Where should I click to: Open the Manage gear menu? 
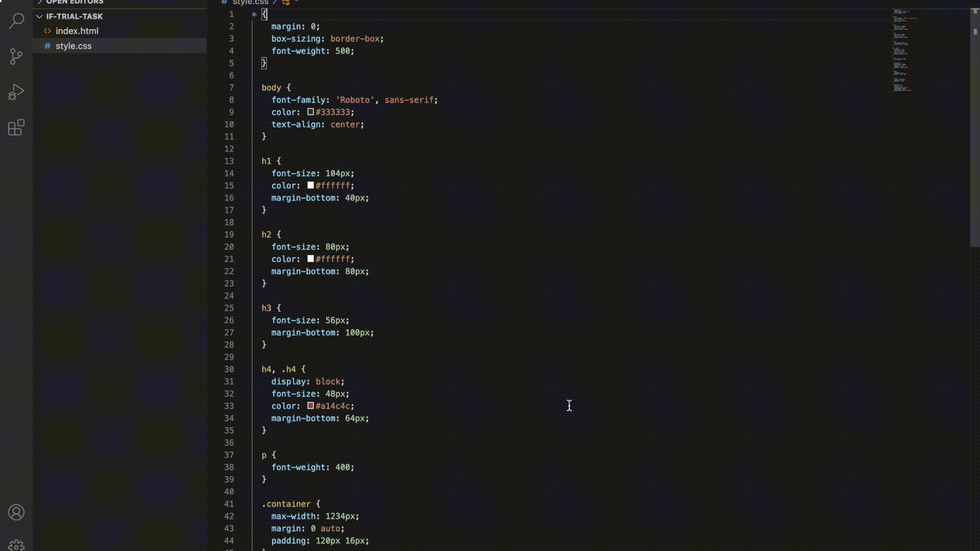click(x=16, y=545)
